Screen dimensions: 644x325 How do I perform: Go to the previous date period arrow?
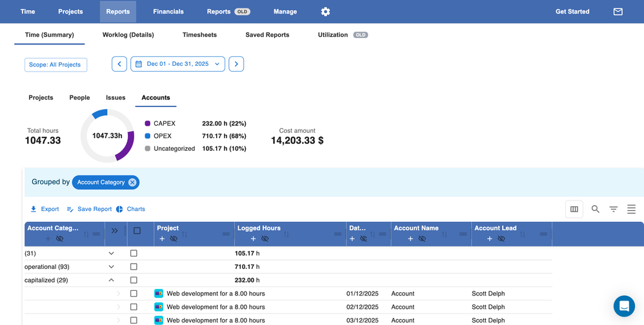tap(119, 64)
